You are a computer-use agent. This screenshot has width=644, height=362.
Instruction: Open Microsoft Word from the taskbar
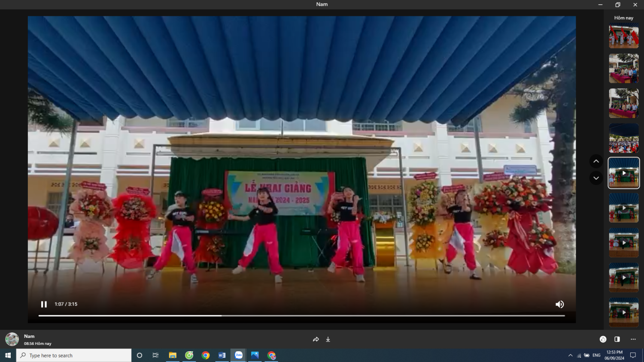pyautogui.click(x=222, y=355)
